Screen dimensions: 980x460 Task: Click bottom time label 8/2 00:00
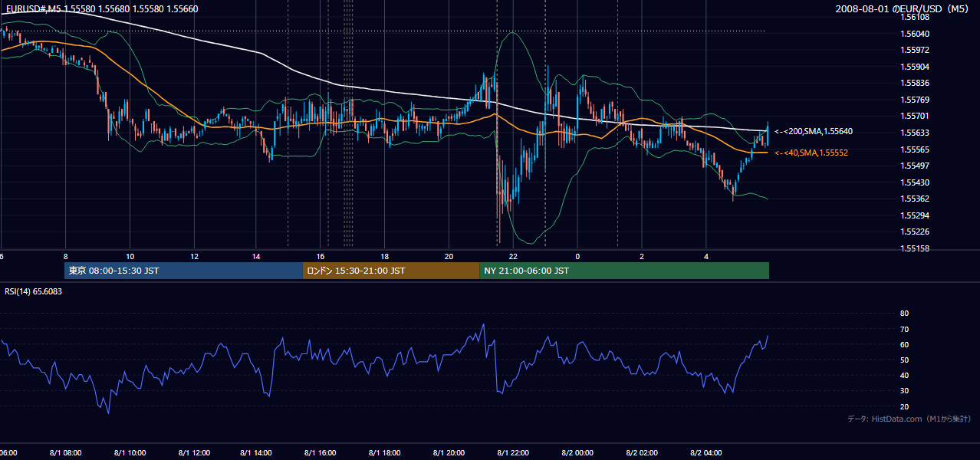pos(577,452)
